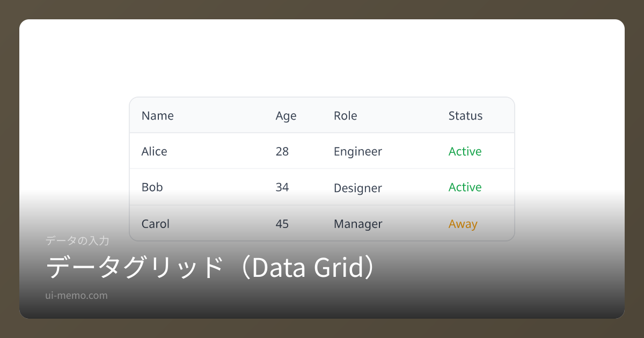Select the Alice name cell
644x338 pixels.
(154, 152)
